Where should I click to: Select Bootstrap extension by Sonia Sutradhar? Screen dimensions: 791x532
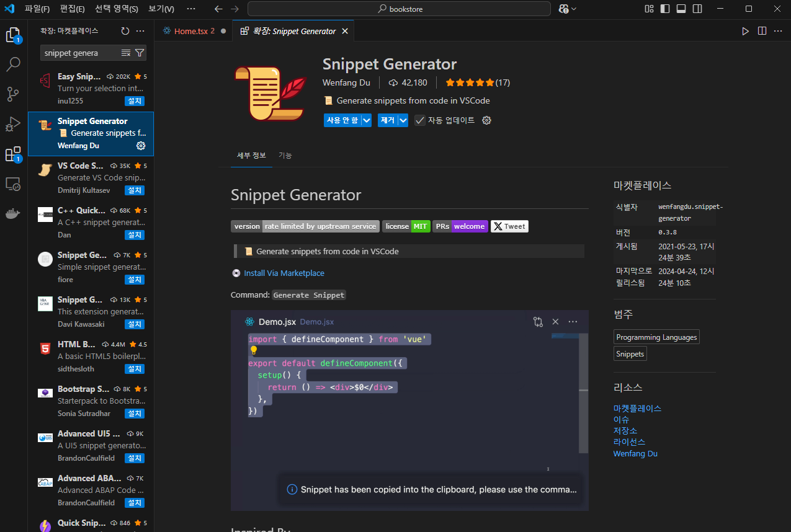point(91,402)
